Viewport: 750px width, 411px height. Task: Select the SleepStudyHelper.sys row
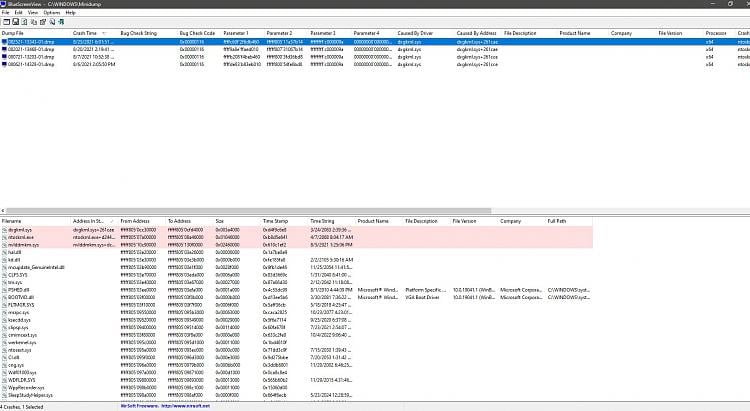pyautogui.click(x=296, y=395)
